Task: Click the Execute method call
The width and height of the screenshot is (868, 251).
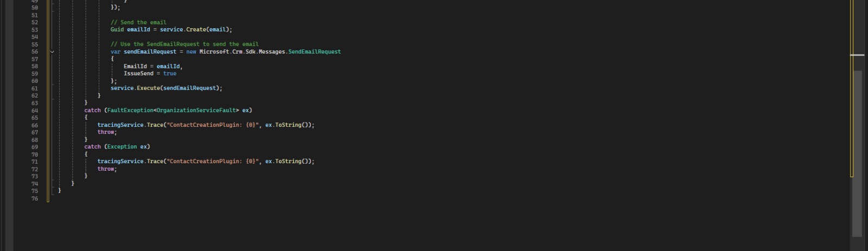Action: (x=148, y=88)
